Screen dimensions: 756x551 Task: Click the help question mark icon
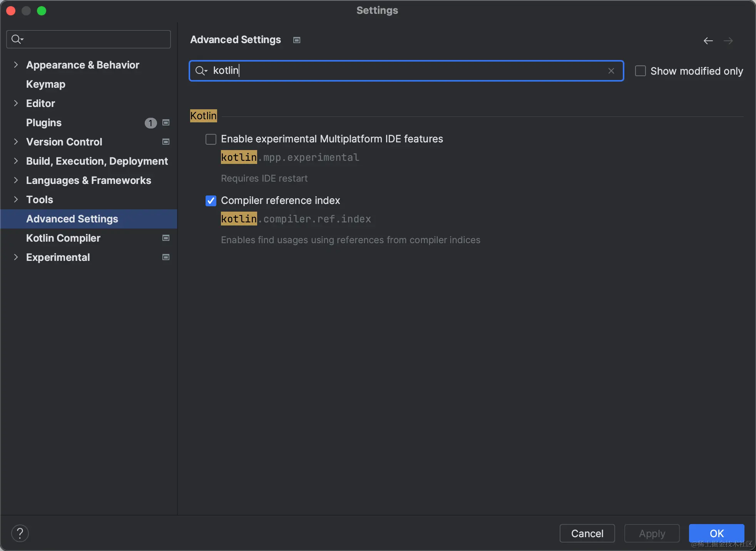[x=20, y=533]
